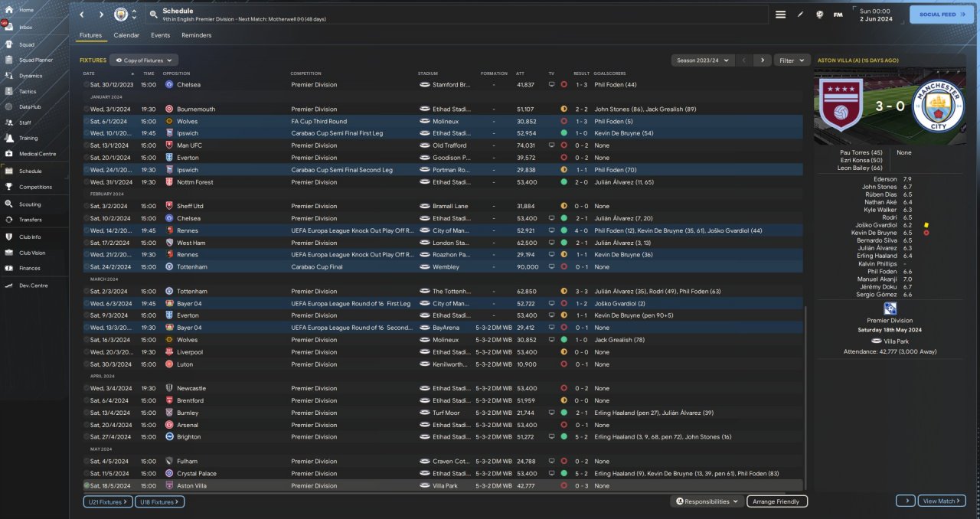
Task: Click the FM logo icon
Action: tap(838, 15)
